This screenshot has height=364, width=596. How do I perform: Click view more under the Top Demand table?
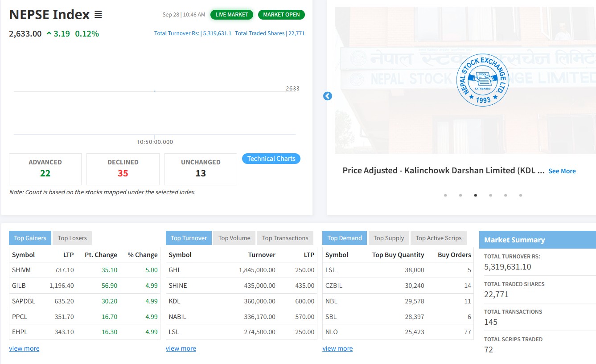[337, 348]
